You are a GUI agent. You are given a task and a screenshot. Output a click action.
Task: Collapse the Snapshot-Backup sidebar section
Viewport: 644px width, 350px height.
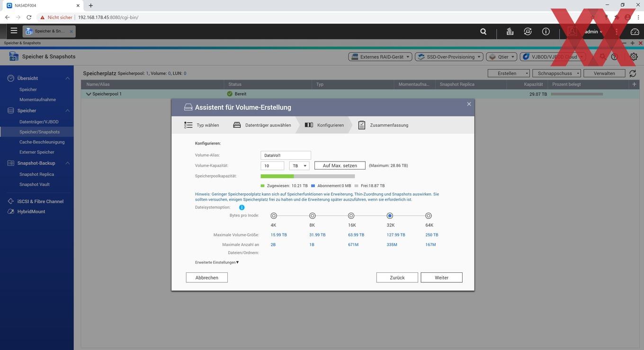(x=67, y=163)
